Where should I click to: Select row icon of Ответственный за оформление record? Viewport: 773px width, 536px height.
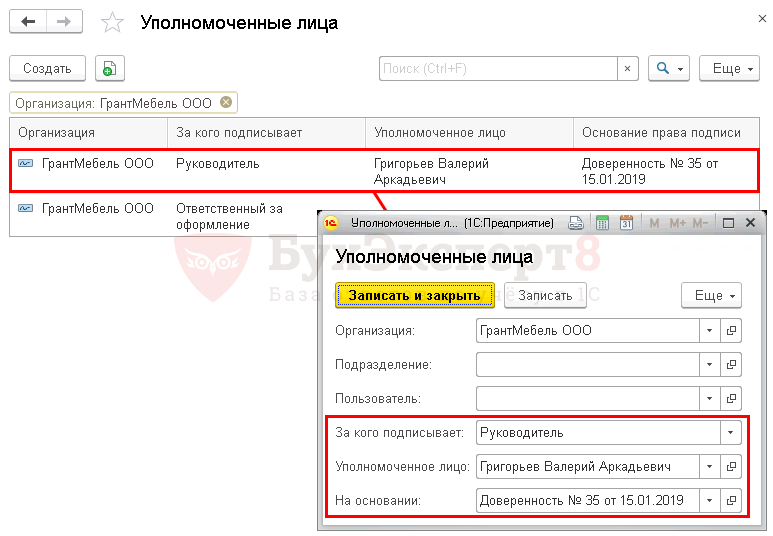pos(26,208)
